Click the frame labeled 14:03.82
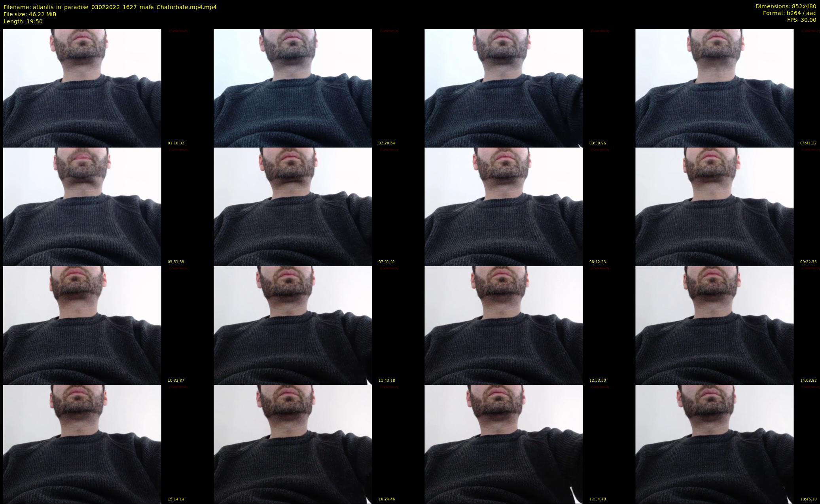Screen dimensions: 820x504 [x=714, y=325]
